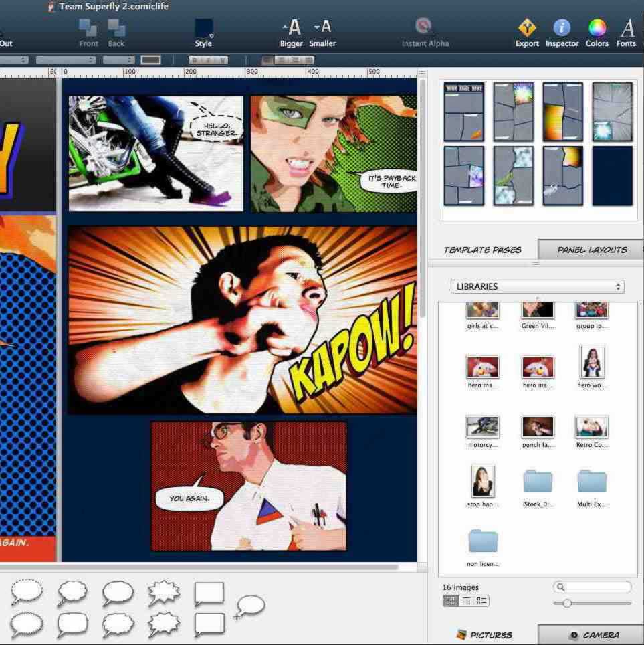Switch to the Panel Layouts tab
The width and height of the screenshot is (644, 645).
(x=591, y=250)
